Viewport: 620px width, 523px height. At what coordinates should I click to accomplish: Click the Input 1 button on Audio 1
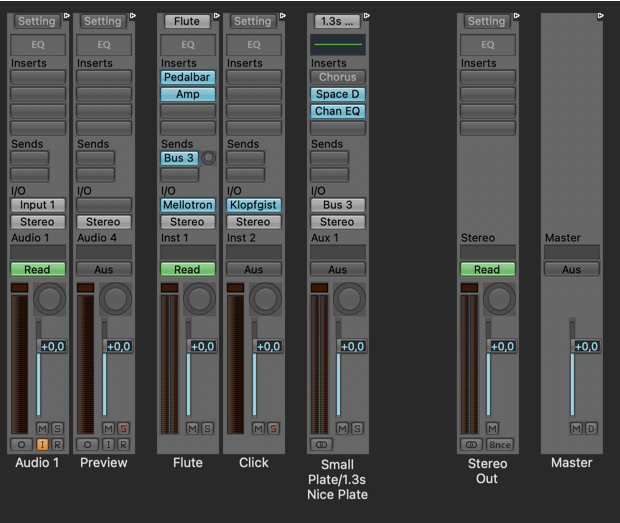coord(37,205)
